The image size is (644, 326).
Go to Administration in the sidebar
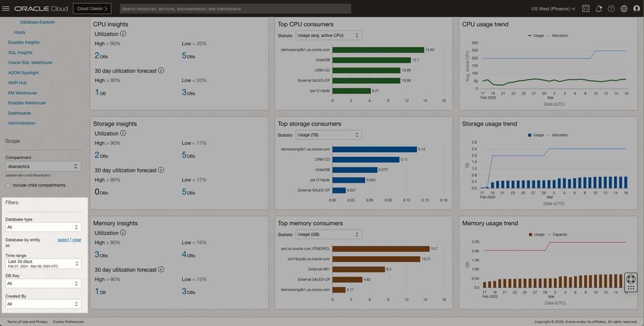click(x=22, y=123)
